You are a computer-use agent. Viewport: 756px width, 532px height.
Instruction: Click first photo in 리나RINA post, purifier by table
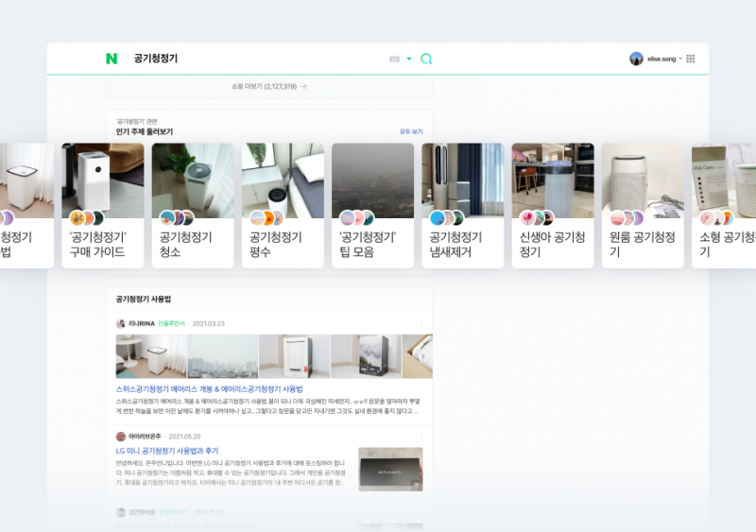[x=151, y=356]
